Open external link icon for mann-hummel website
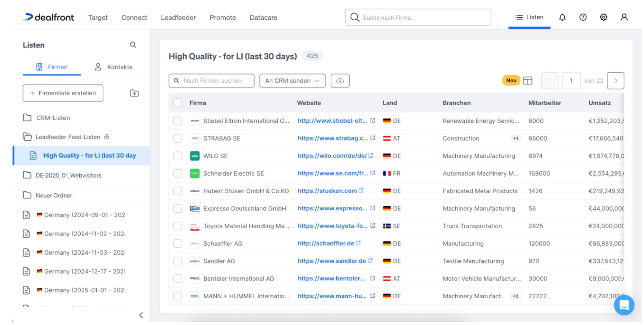This screenshot has width=644, height=325. 373,296
